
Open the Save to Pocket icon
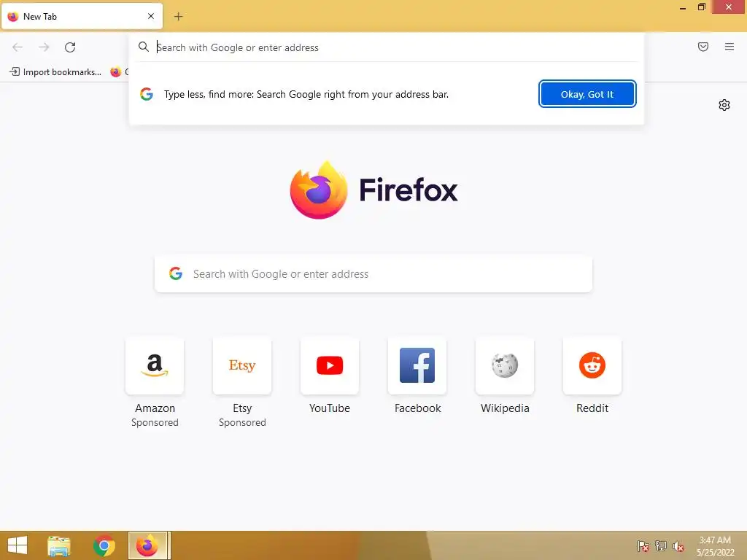pos(703,47)
